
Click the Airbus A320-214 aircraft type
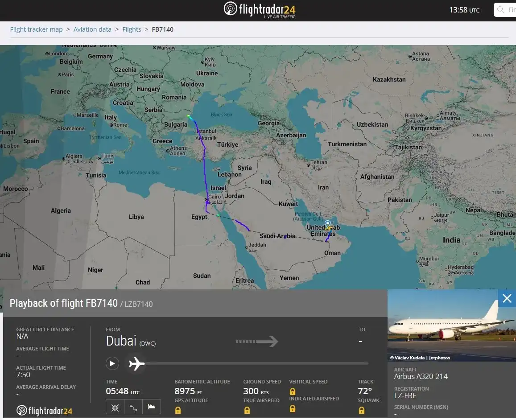click(421, 376)
